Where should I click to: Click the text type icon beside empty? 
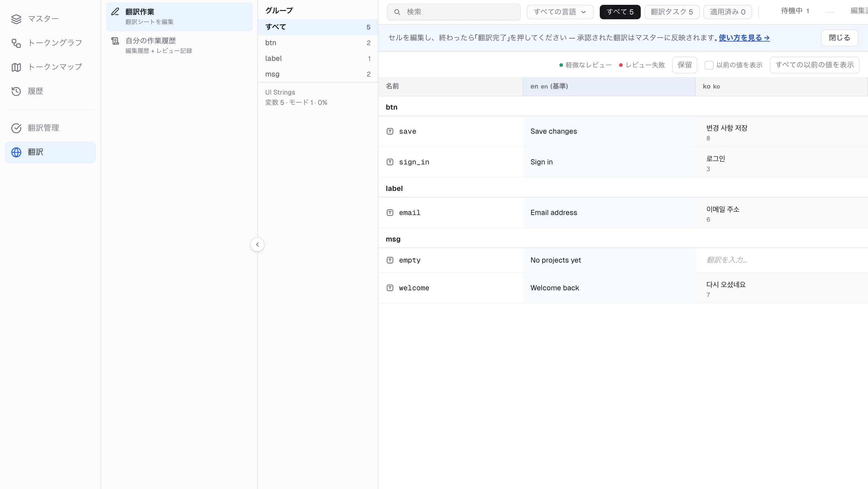tap(390, 260)
